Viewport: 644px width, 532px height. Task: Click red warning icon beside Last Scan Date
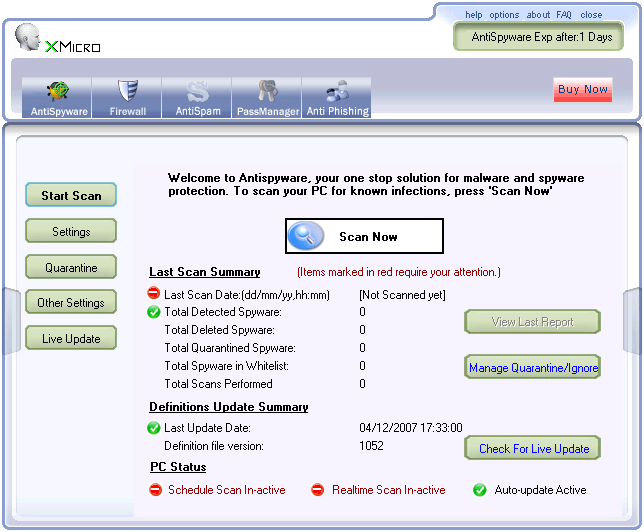pos(154,294)
